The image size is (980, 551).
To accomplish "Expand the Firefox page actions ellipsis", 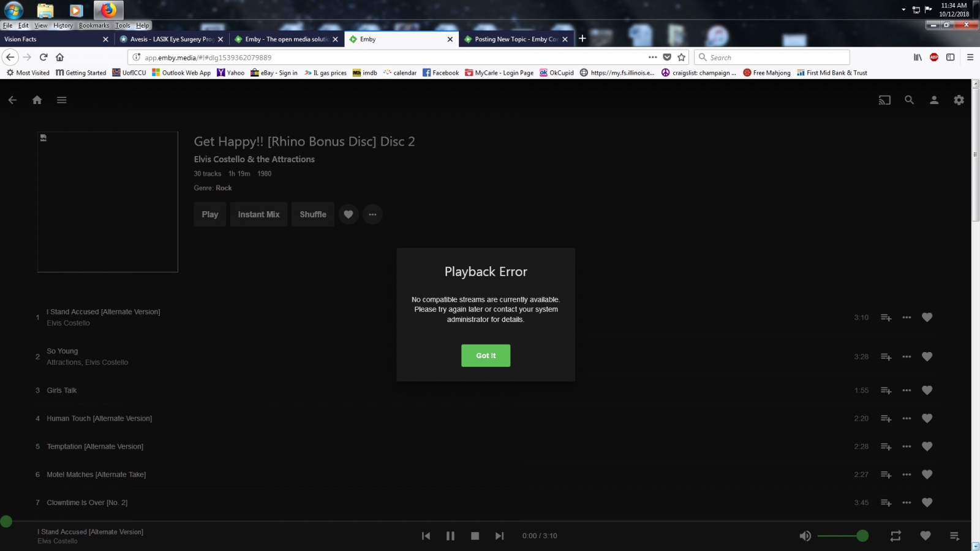I will 652,57.
